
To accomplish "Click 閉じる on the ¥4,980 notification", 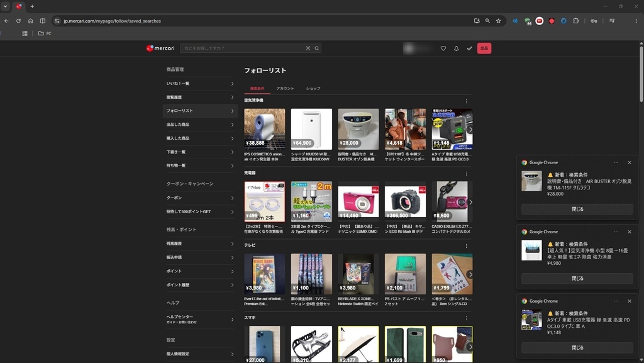I will (577, 279).
